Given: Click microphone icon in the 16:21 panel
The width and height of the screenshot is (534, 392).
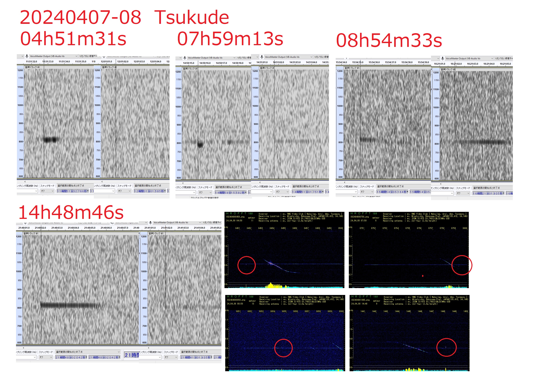Looking at the screenshot, I should click(x=442, y=58).
